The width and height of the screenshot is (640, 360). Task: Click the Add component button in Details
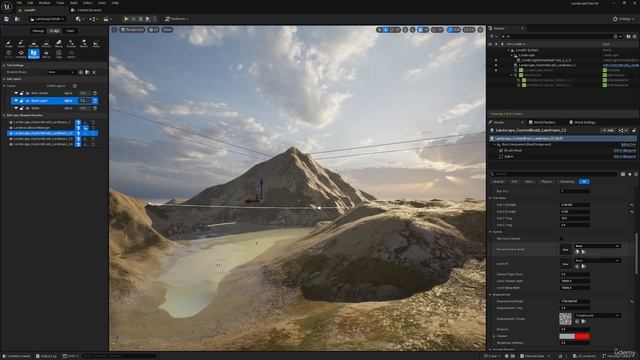click(608, 130)
